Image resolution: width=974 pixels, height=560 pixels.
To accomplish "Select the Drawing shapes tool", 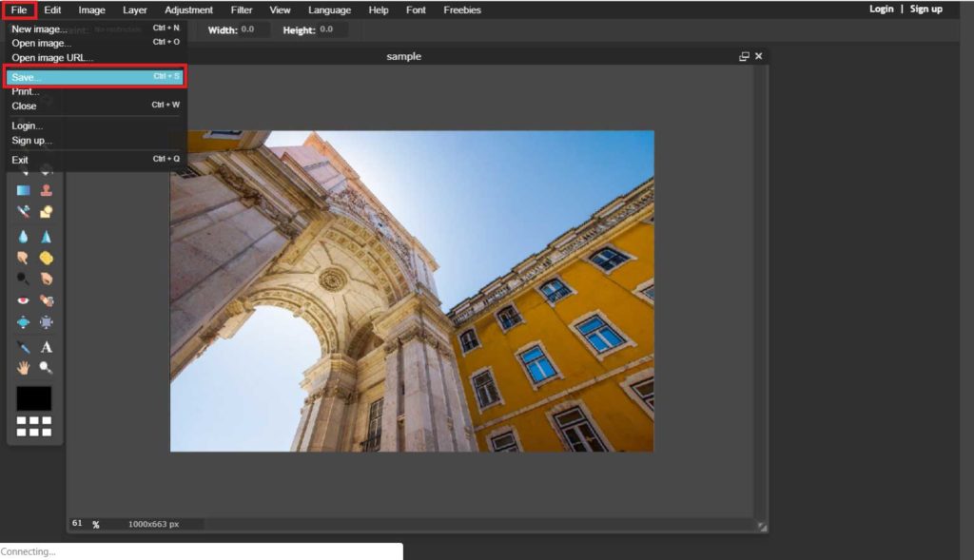I will [x=46, y=212].
